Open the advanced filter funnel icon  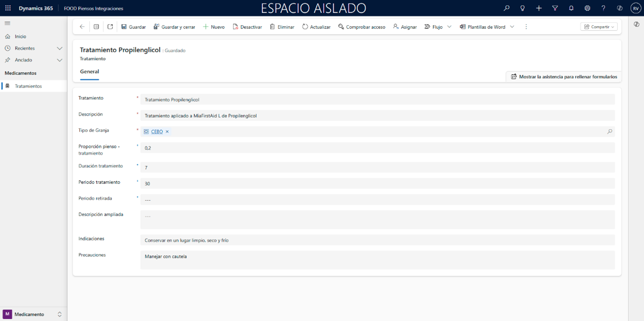(x=555, y=8)
